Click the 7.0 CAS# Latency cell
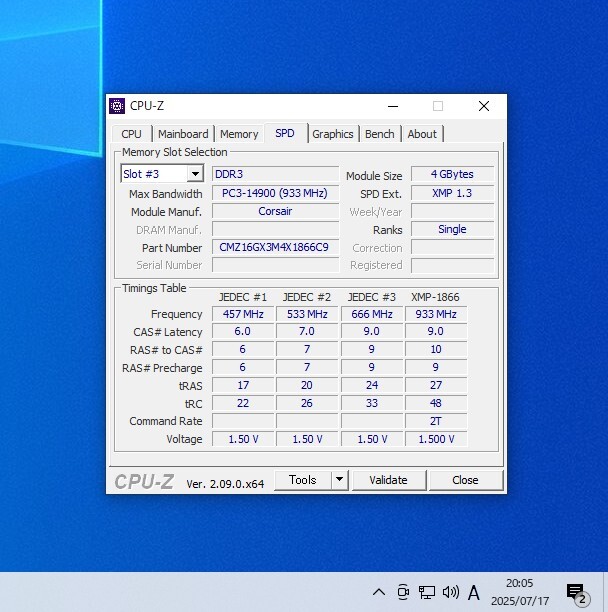The image size is (608, 612). [x=307, y=331]
